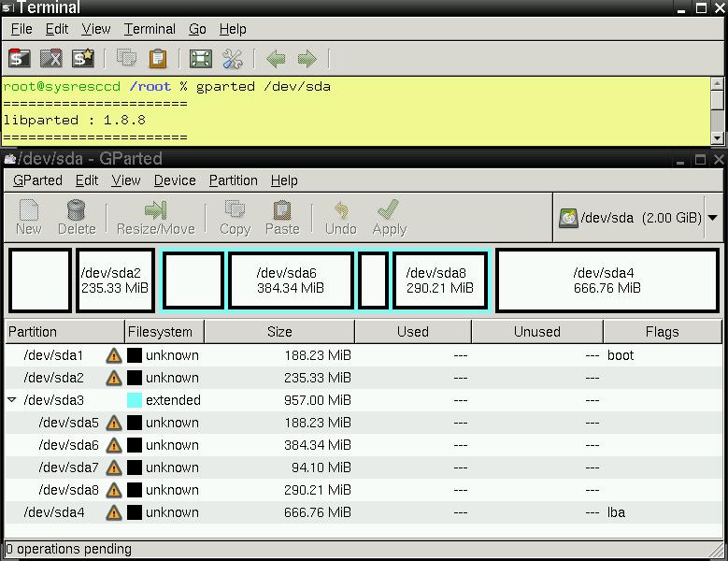Select /dev/sda3 row in partition list
Screen dimensions: 728x561
pos(364,400)
